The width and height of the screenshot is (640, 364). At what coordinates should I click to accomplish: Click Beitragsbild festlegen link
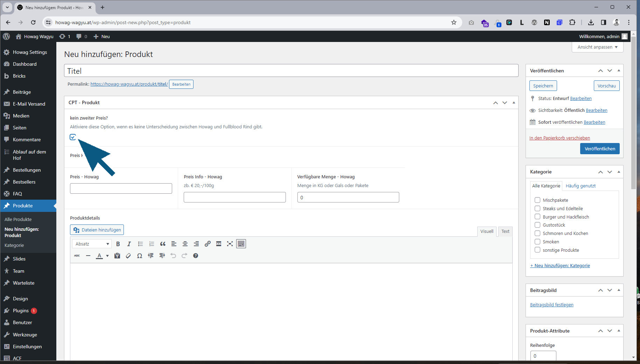pos(551,305)
